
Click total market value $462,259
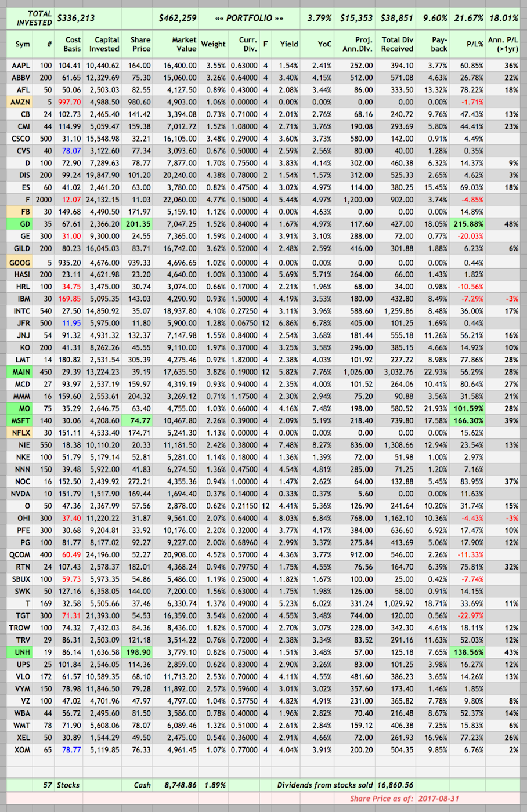pyautogui.click(x=178, y=18)
